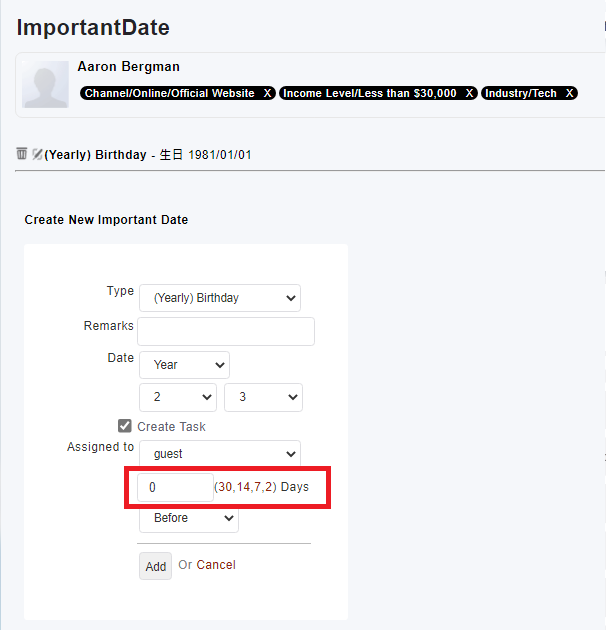Toggle the Create Task checkbox
This screenshot has width=606, height=630.
[x=125, y=426]
